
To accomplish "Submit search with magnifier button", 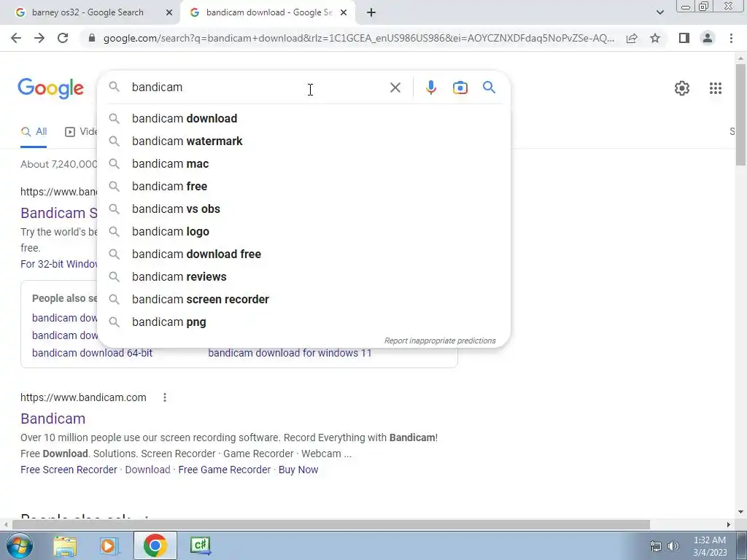I will point(489,87).
